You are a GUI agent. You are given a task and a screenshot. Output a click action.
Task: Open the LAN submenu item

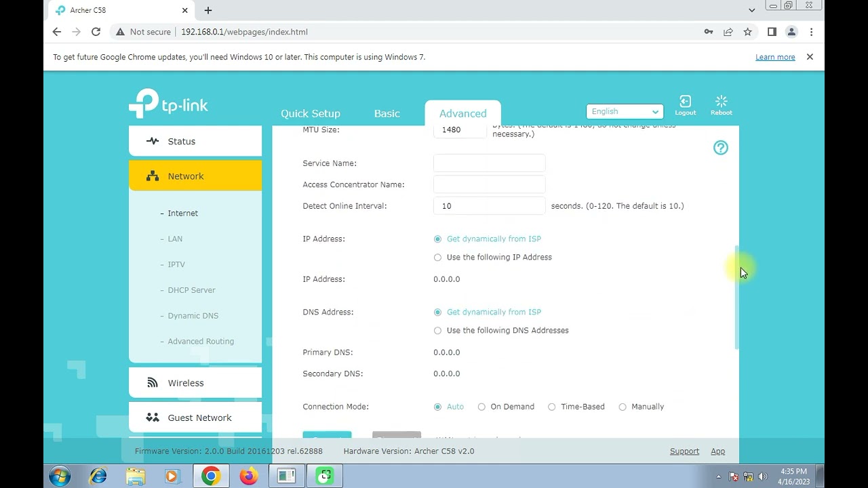pyautogui.click(x=174, y=239)
